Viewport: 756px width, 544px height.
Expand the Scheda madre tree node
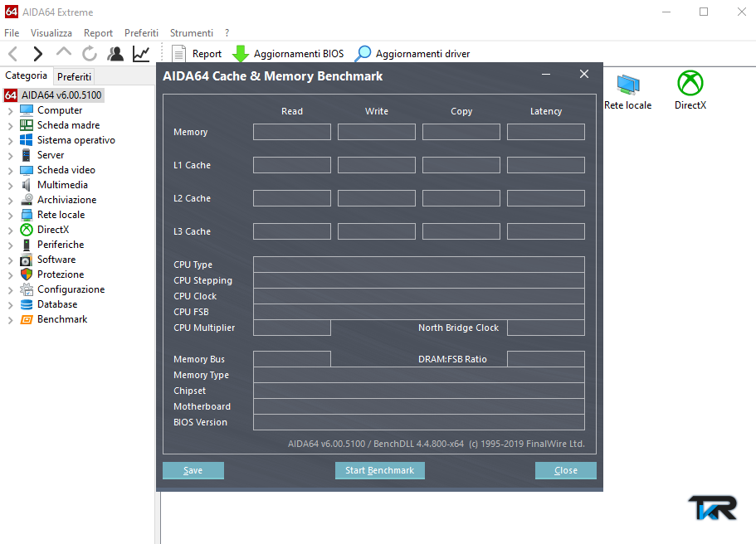[11, 126]
